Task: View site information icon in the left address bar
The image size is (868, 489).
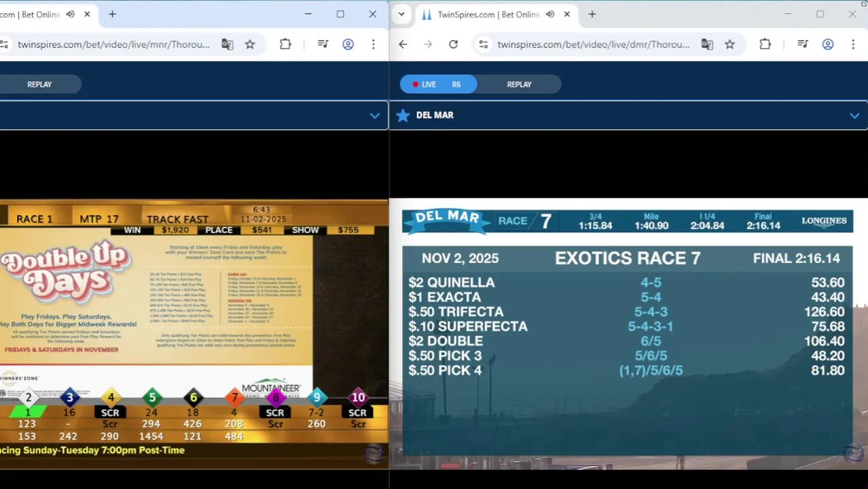Action: click(x=4, y=44)
